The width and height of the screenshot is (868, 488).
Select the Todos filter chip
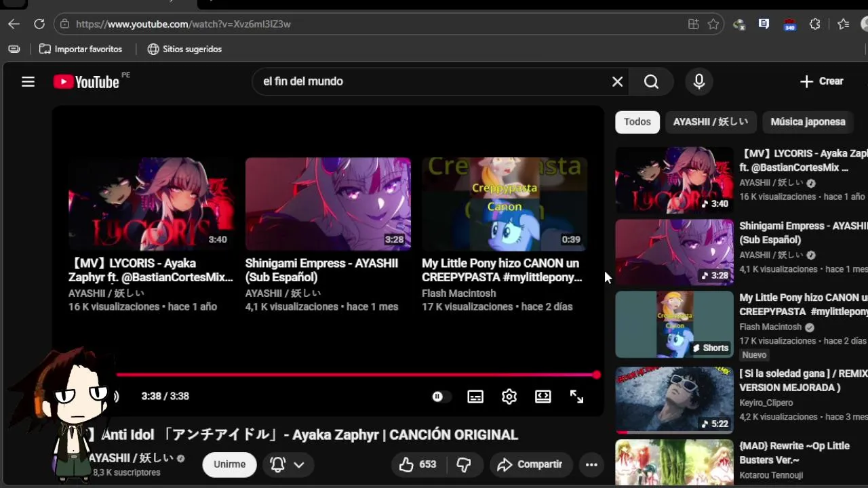pyautogui.click(x=637, y=122)
